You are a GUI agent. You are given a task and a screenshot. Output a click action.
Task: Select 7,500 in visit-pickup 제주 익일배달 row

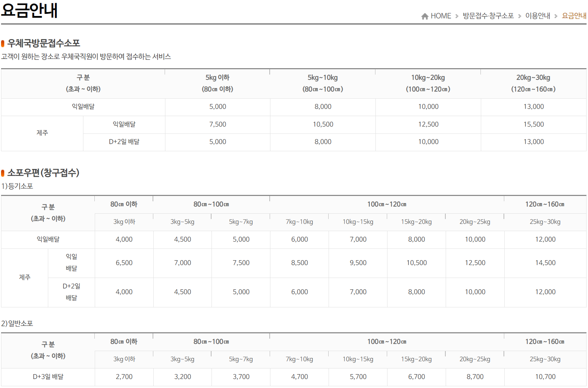point(218,125)
